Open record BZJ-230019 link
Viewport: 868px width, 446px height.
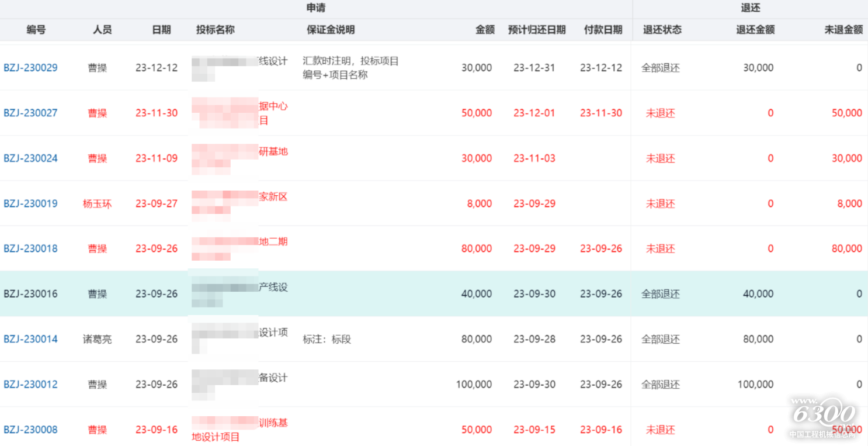coord(30,203)
